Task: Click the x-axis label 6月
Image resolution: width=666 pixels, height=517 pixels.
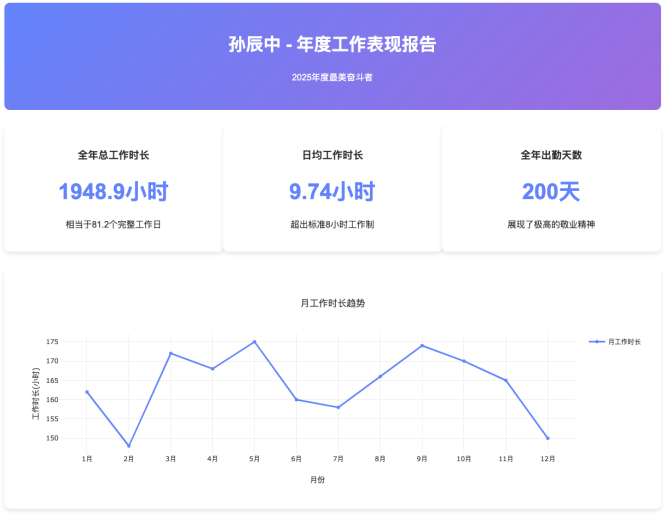Action: pyautogui.click(x=296, y=459)
